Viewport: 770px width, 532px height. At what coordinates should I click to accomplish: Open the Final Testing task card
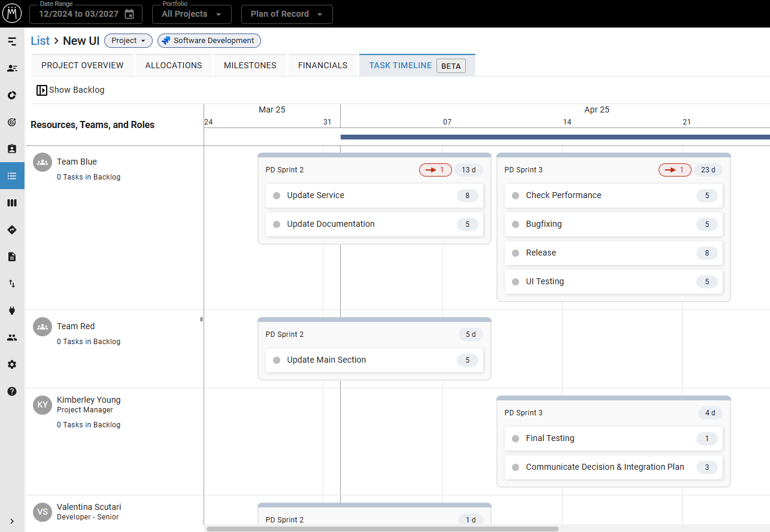[614, 439]
